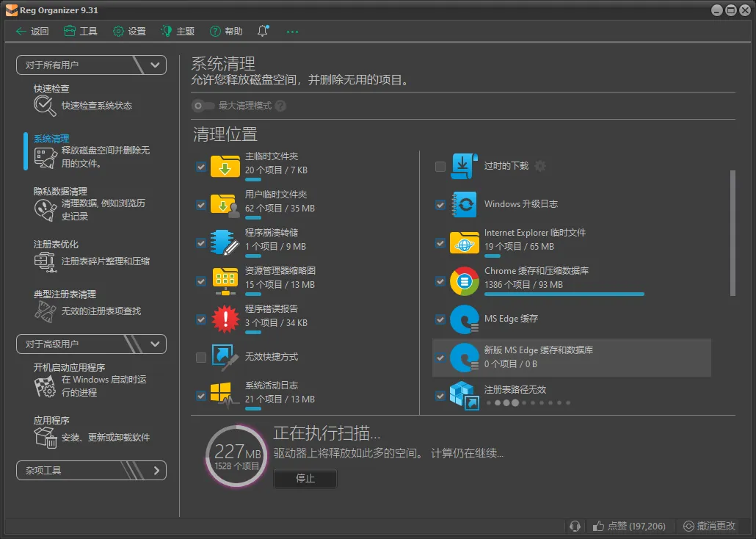Screen dimensions: 756x539
Task: Open the 设置 menu
Action: (129, 32)
